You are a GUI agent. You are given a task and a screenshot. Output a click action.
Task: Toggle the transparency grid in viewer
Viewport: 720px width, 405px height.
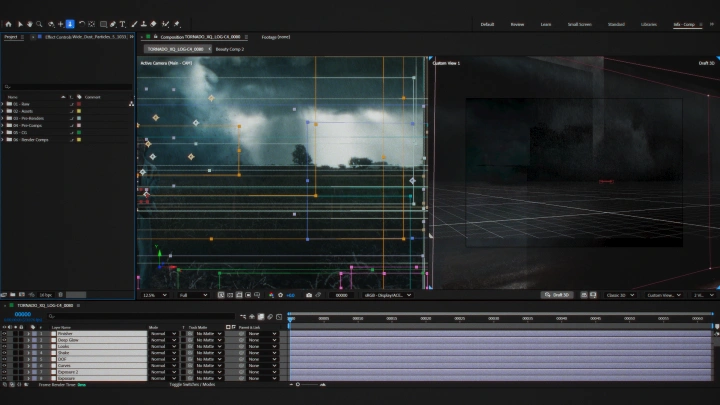click(230, 295)
